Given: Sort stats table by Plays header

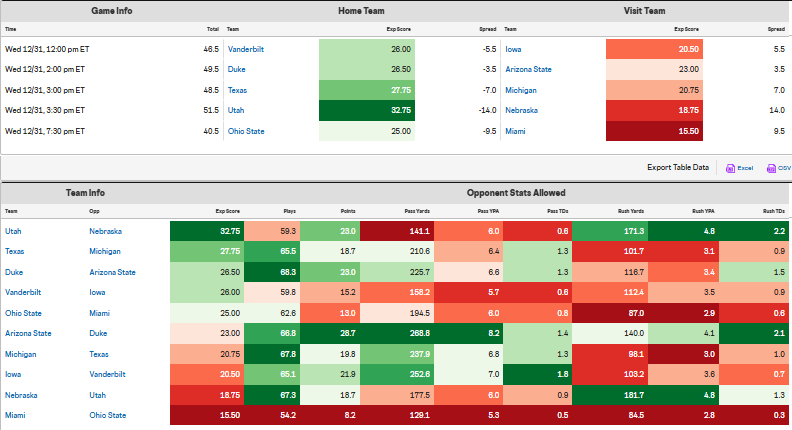Looking at the screenshot, I should click(289, 211).
